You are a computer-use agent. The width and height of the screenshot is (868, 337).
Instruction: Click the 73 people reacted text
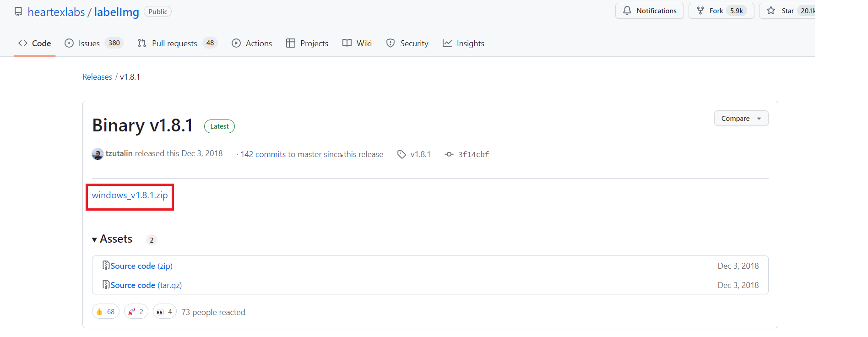click(x=213, y=312)
